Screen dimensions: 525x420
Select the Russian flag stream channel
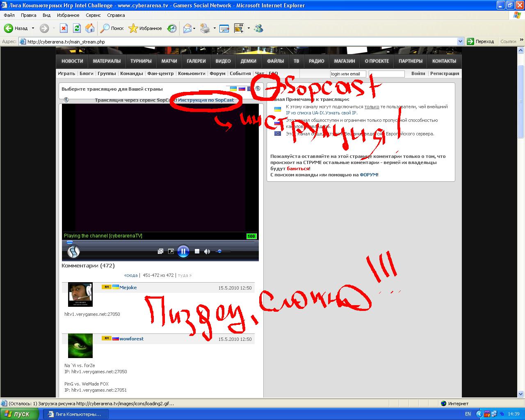[x=242, y=89]
